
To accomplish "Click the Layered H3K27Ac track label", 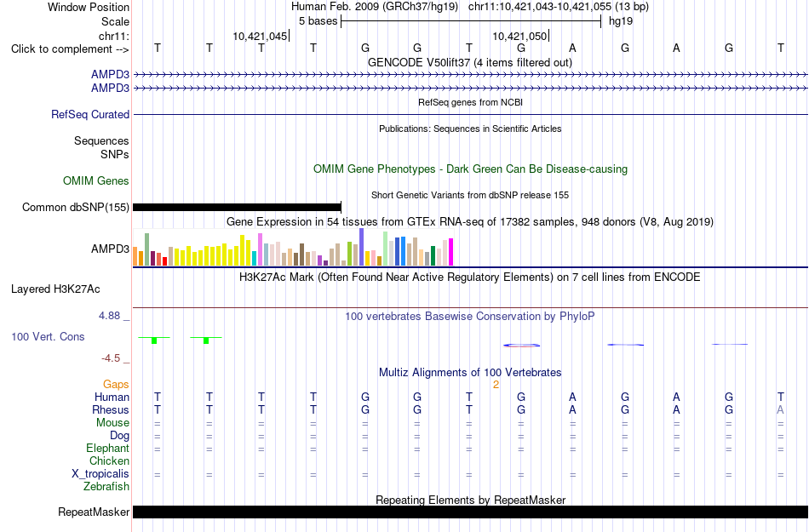I will pos(55,289).
